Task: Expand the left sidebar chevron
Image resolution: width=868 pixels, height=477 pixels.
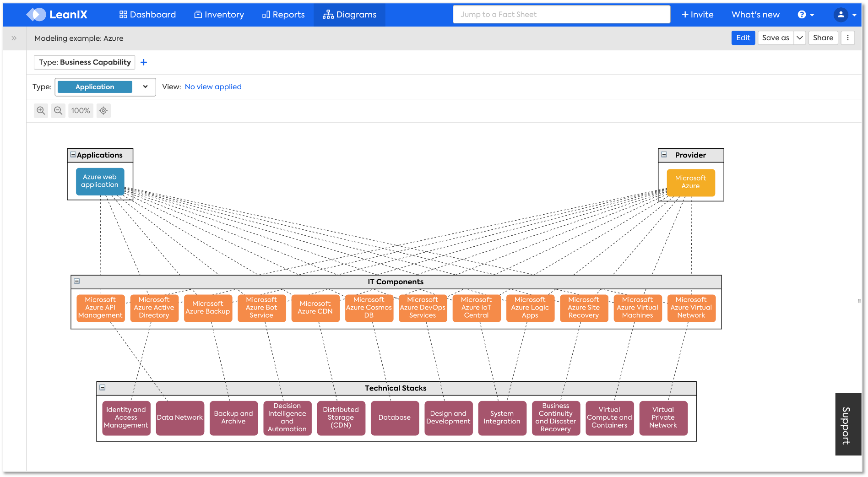Action: [14, 38]
